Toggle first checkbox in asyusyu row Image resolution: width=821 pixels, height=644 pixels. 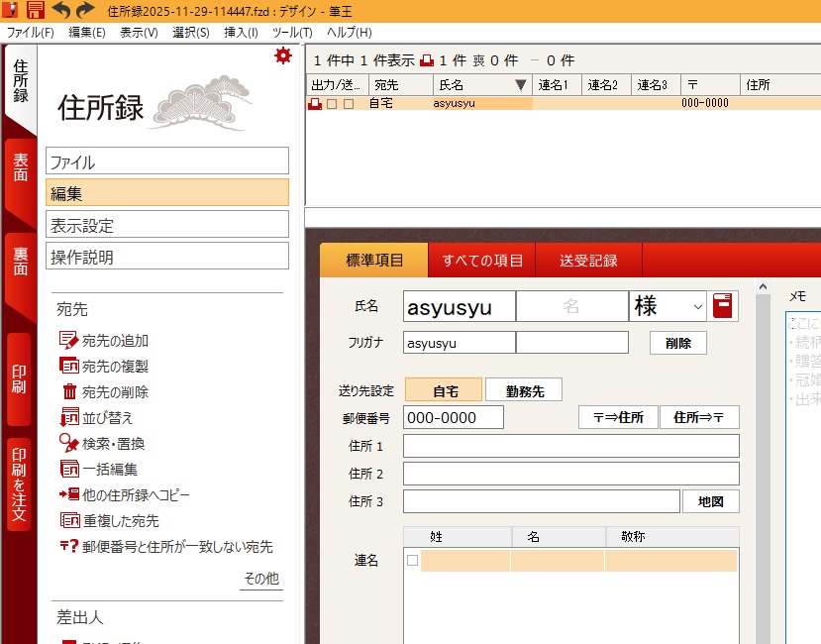(332, 103)
